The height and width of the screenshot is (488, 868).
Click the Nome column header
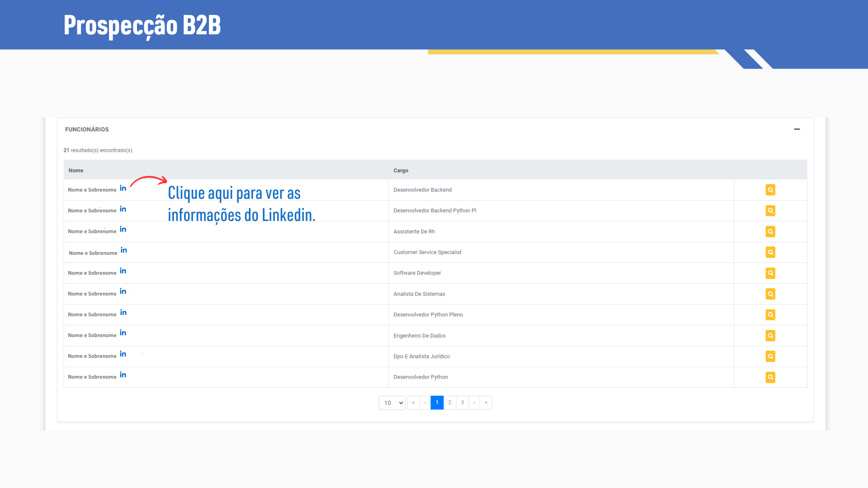(x=76, y=170)
